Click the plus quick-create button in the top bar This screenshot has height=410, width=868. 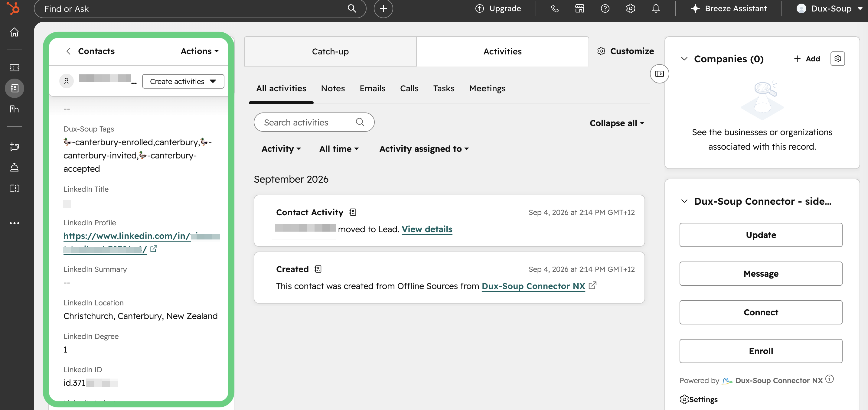(x=383, y=8)
